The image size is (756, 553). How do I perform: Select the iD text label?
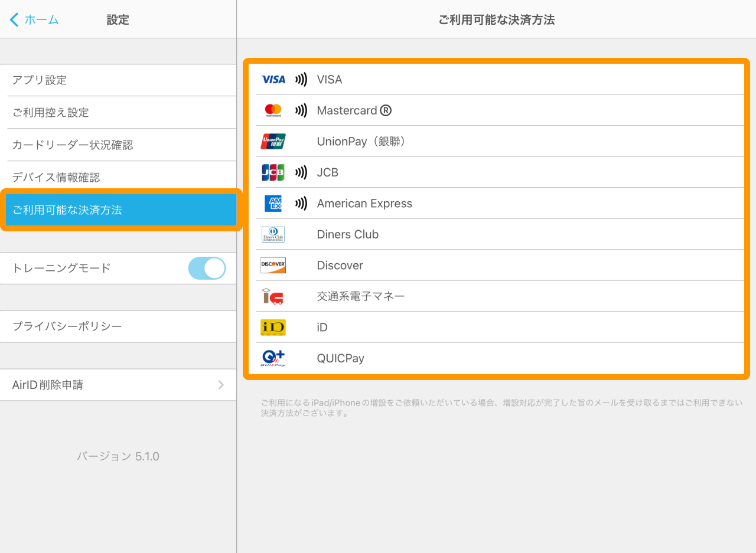pos(322,328)
